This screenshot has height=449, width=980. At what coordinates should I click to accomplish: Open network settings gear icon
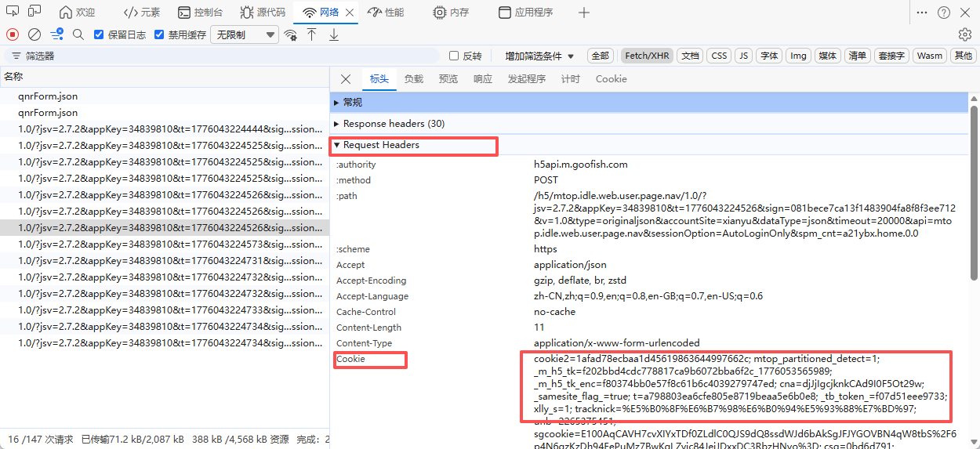click(x=965, y=34)
